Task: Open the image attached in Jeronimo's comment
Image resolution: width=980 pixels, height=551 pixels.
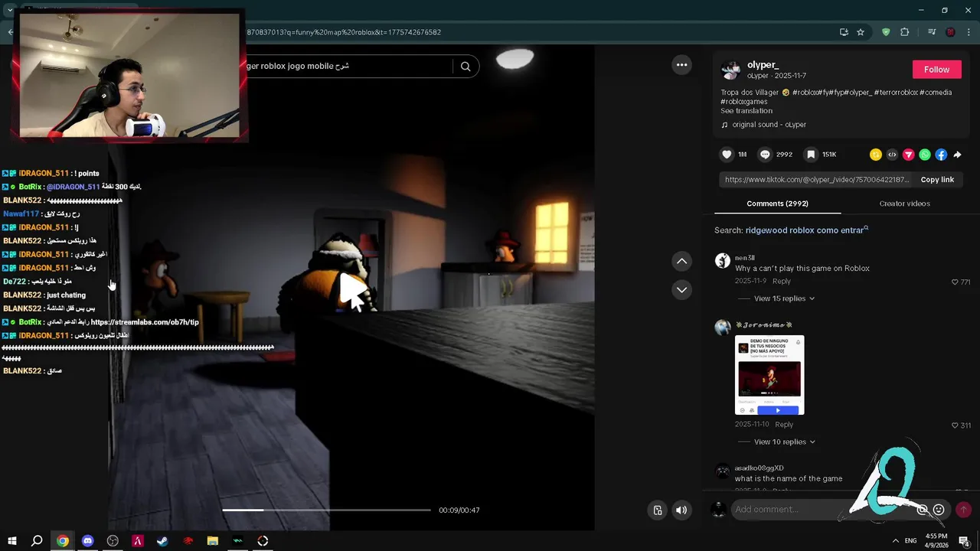Action: (769, 375)
